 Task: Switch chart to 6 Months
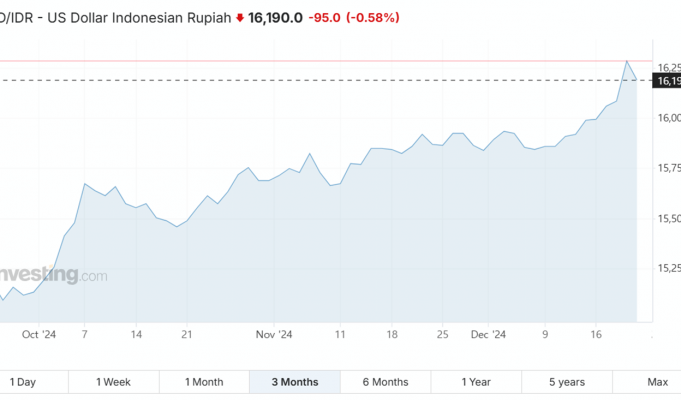[385, 382]
